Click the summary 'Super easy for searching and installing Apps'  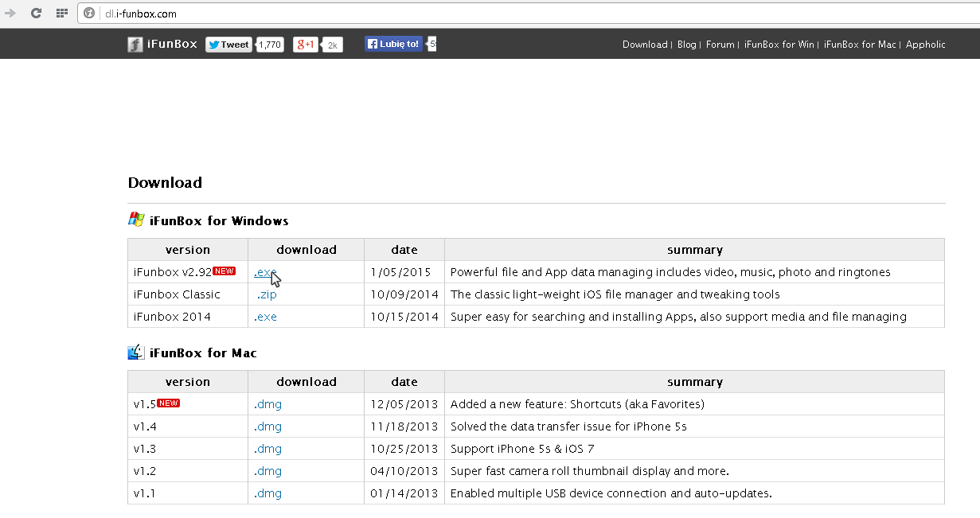coord(678,317)
